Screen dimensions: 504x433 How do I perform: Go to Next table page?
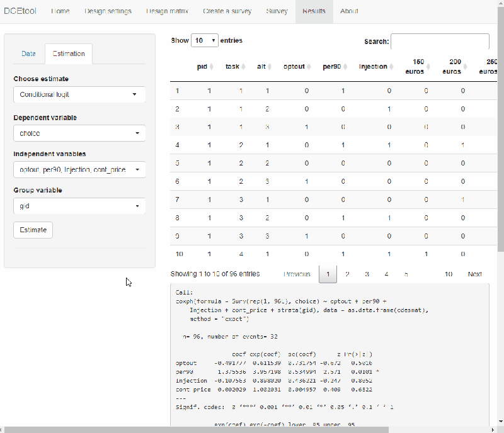pos(475,274)
